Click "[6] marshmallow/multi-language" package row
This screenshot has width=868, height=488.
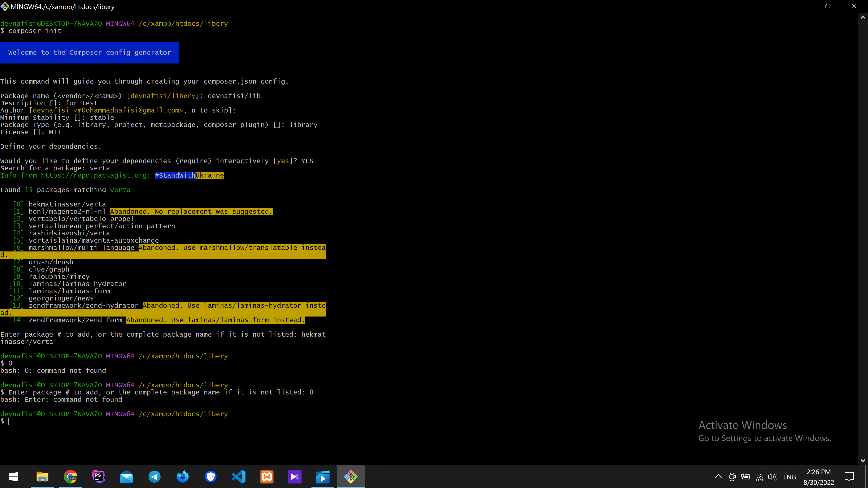73,248
